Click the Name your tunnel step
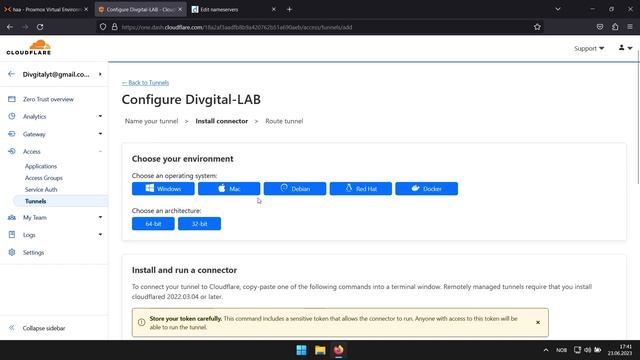 coord(151,121)
